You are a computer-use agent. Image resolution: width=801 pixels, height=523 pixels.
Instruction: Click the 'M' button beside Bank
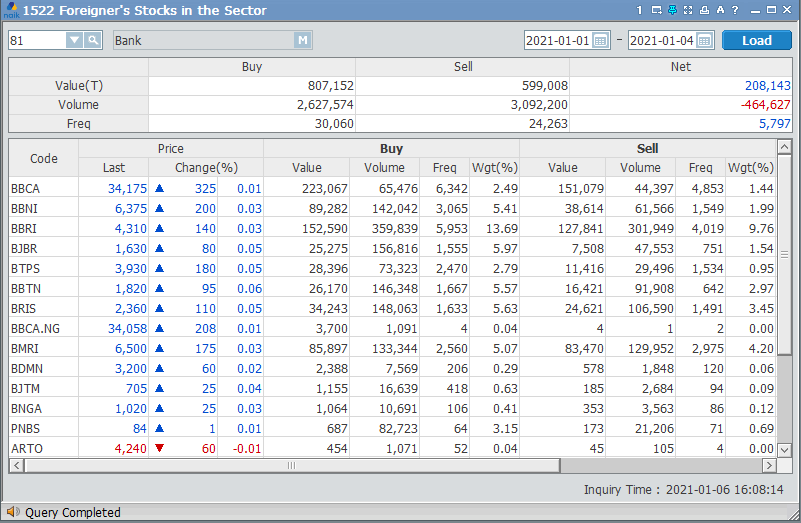[x=302, y=40]
